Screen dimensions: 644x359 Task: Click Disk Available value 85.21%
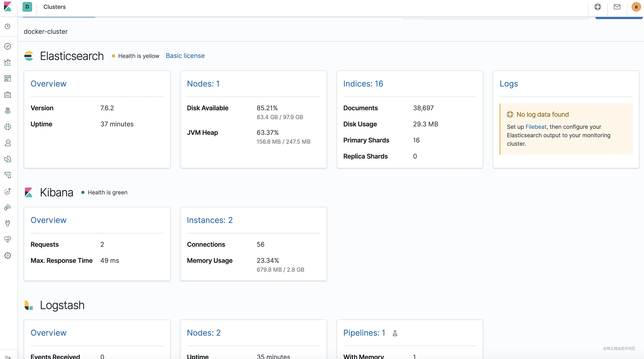[x=267, y=108]
